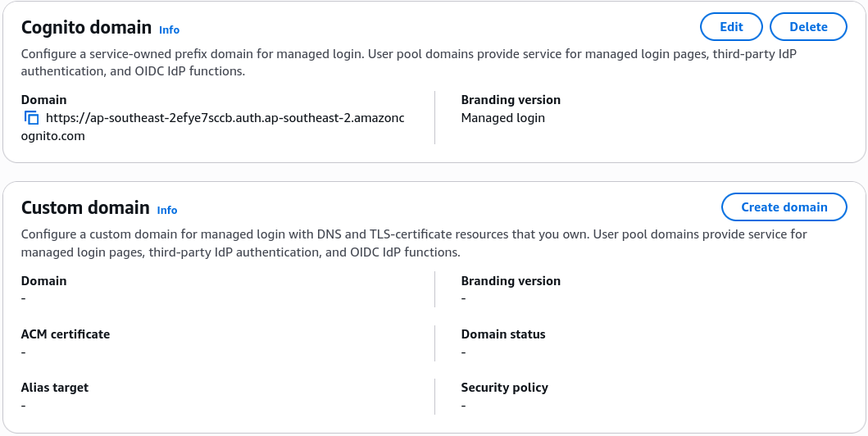Select the Cognito domain URL text
This screenshot has height=436, width=868.
(212, 127)
